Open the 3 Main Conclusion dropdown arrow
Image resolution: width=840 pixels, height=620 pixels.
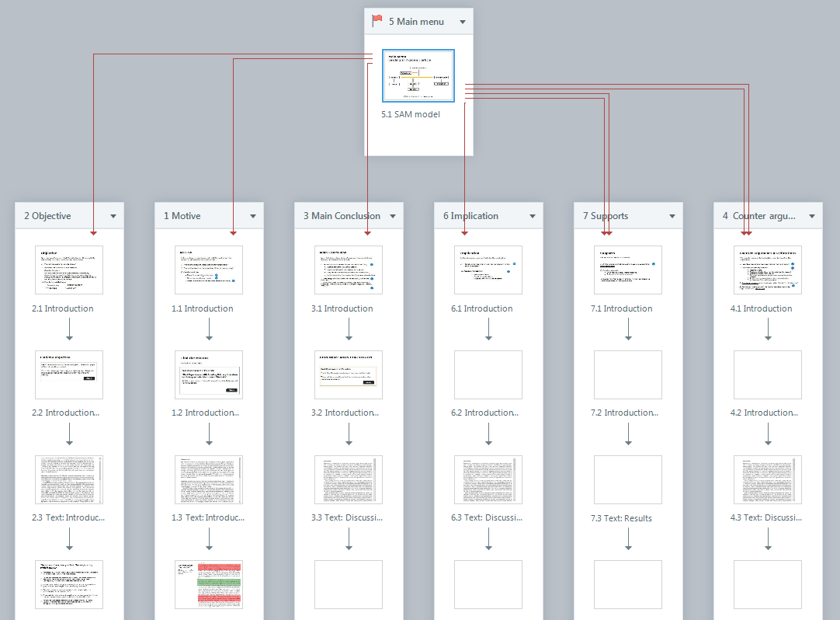pos(393,216)
